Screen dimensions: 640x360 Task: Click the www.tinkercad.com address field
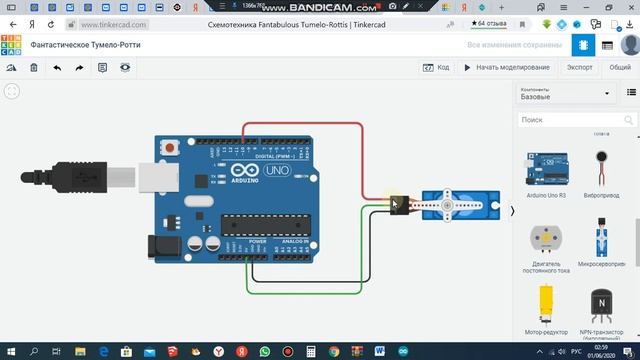113,24
